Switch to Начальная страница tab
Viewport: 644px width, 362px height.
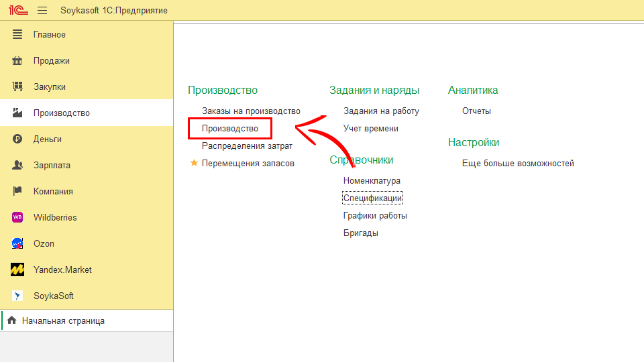pyautogui.click(x=63, y=321)
